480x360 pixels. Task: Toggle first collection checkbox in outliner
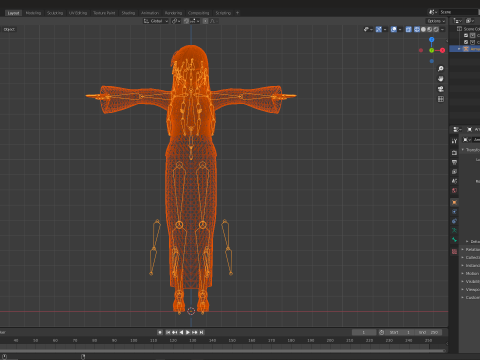466,35
